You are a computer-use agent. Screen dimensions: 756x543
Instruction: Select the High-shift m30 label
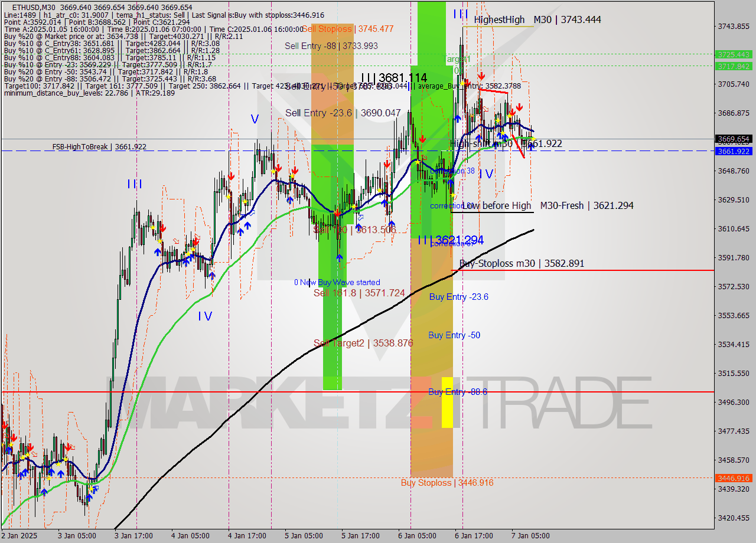(x=506, y=143)
